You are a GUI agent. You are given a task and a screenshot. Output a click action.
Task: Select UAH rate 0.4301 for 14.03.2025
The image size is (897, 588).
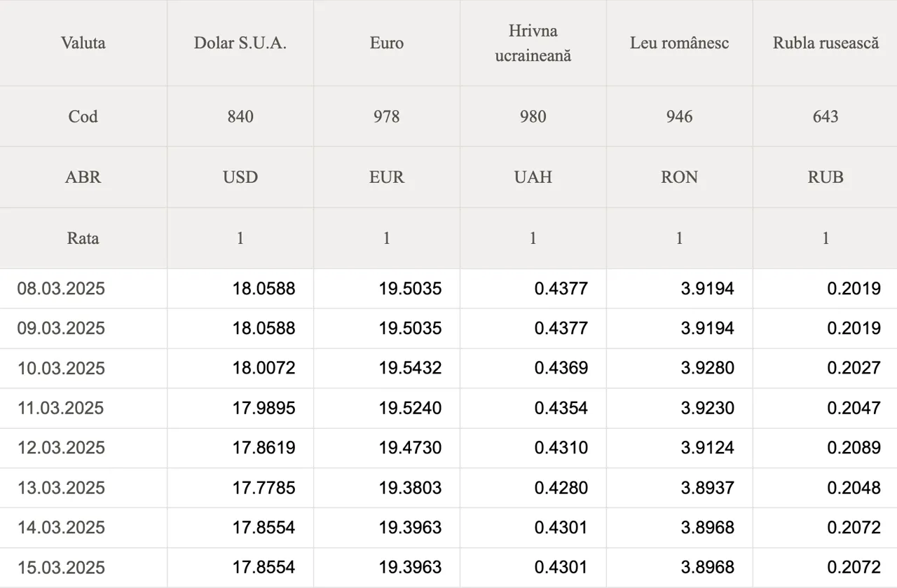(x=561, y=528)
